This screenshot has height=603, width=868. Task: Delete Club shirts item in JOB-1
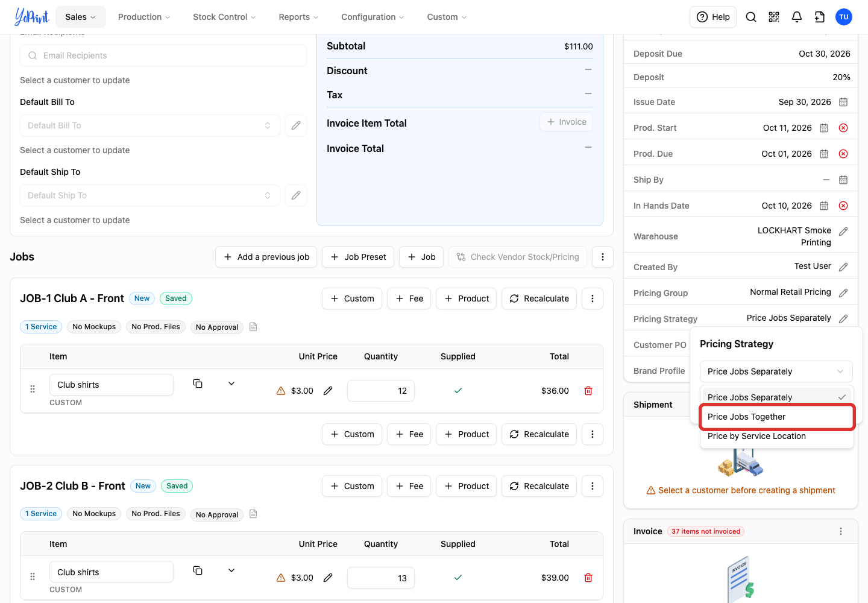pyautogui.click(x=588, y=391)
